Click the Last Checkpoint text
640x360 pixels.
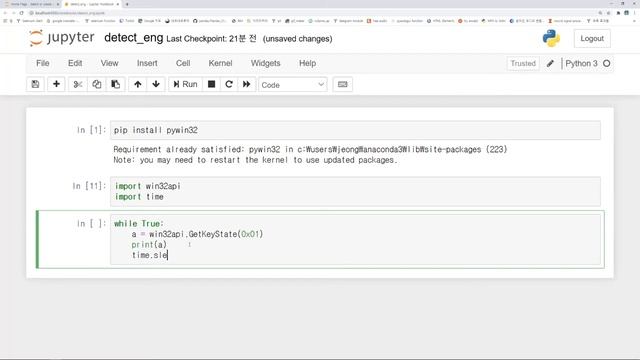pos(211,39)
